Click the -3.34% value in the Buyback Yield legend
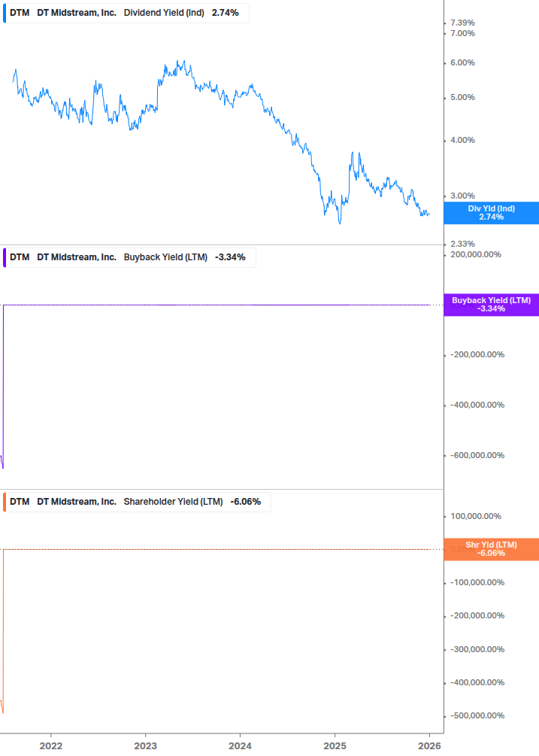 point(230,257)
